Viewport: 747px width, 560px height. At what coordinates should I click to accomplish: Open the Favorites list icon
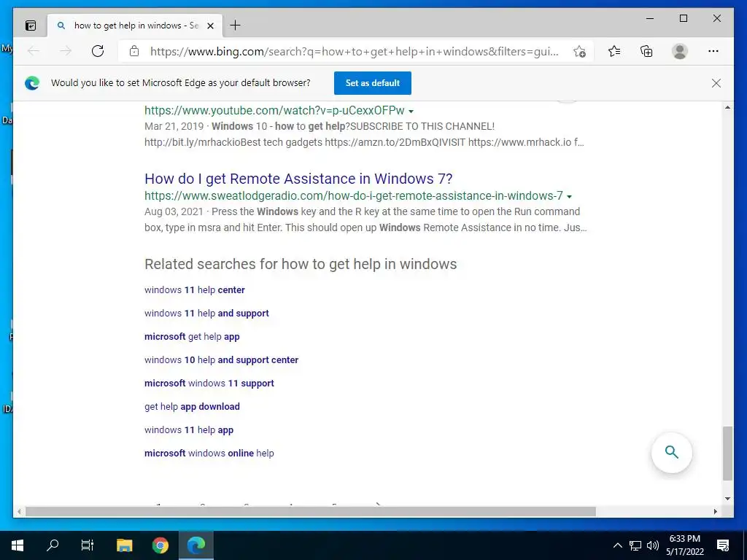tap(614, 51)
